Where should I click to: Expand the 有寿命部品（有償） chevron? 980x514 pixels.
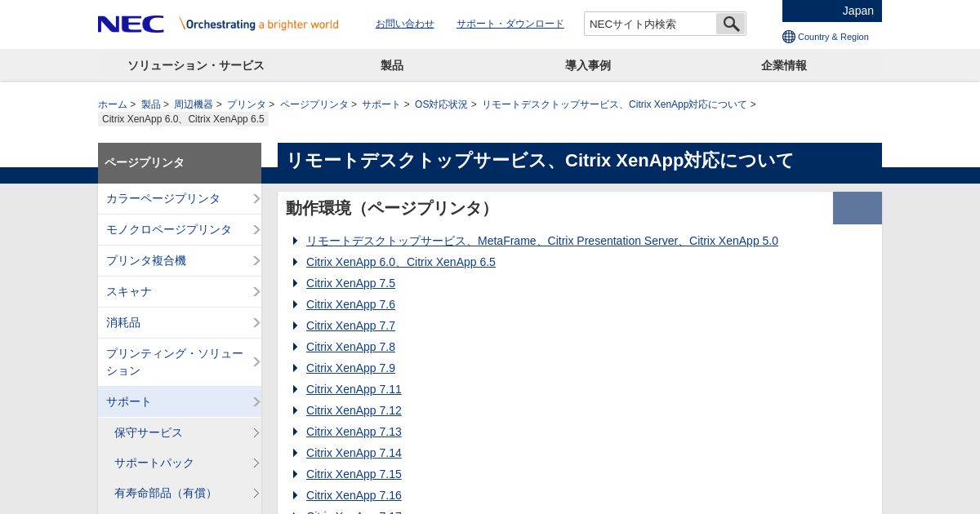tap(256, 494)
